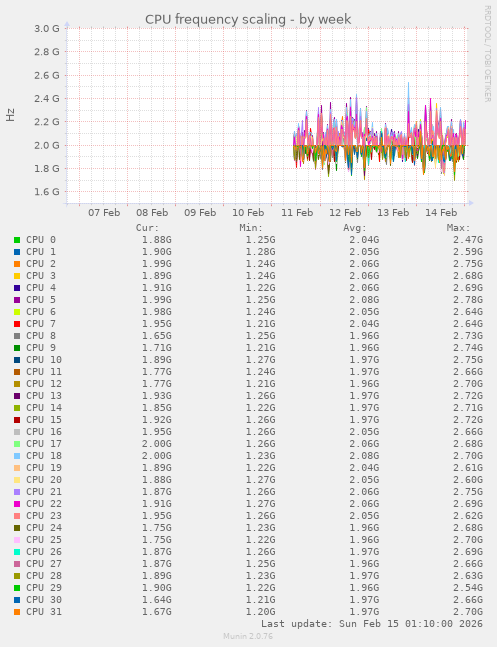Click the CPU 7 red legend swatch

click(x=17, y=324)
